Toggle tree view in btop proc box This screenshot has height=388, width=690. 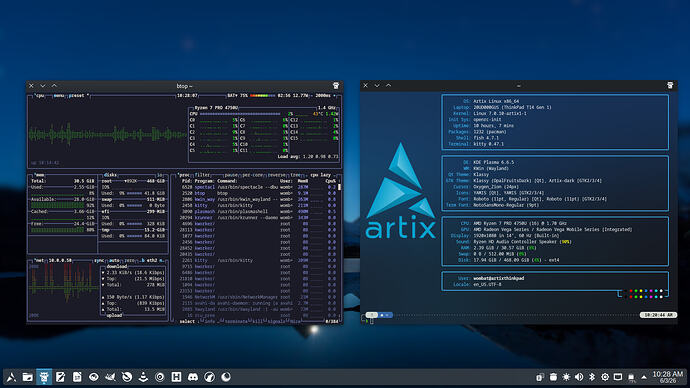296,175
